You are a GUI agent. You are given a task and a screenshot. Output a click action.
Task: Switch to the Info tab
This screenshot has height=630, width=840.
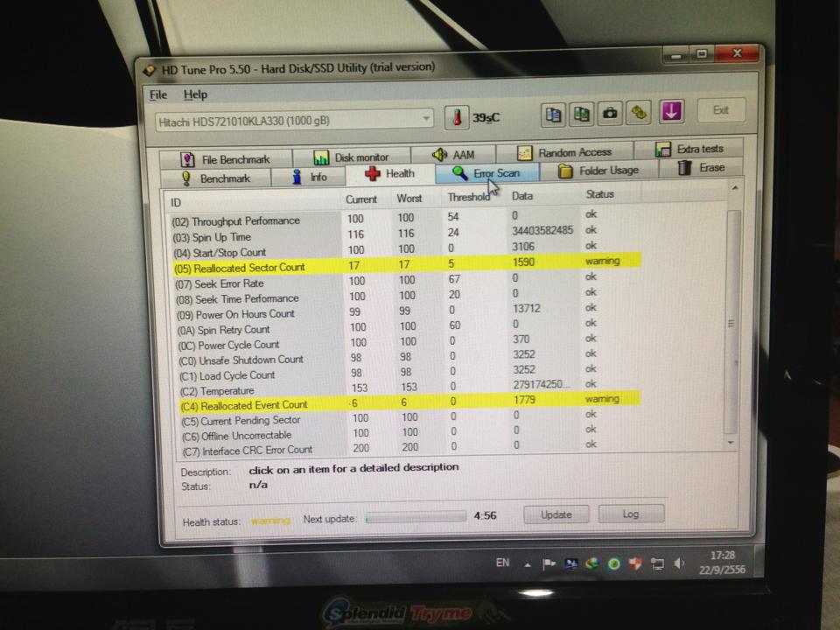309,176
